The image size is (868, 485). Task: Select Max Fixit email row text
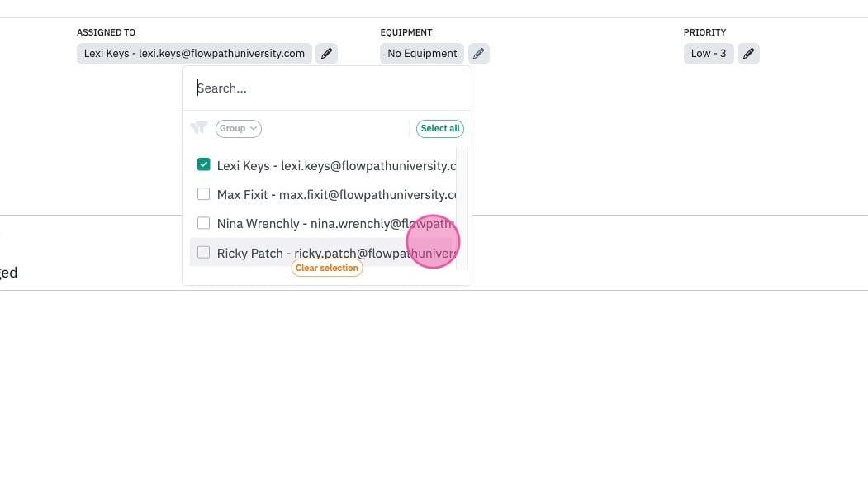tap(337, 195)
